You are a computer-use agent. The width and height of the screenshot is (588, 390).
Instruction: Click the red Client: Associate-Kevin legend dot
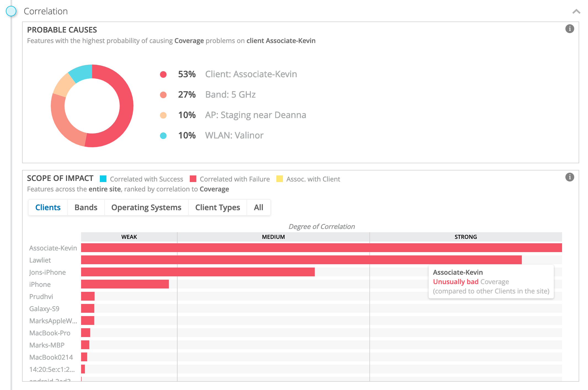point(163,74)
